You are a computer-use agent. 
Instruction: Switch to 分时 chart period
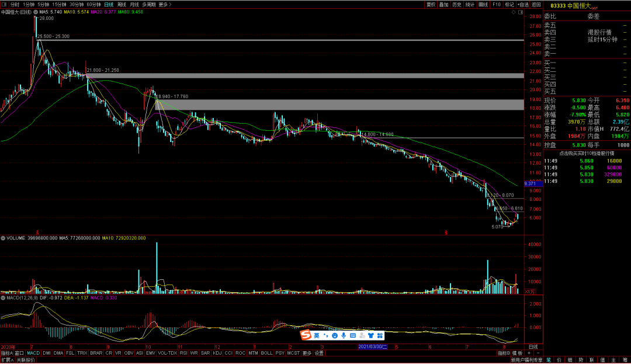[15, 5]
